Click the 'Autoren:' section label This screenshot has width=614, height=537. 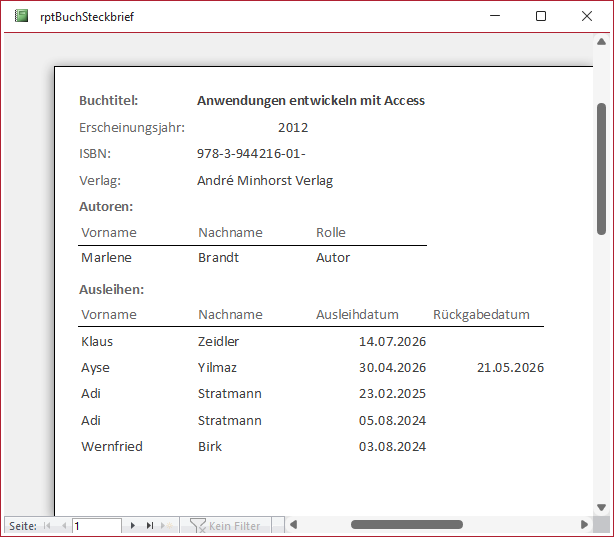(x=106, y=206)
